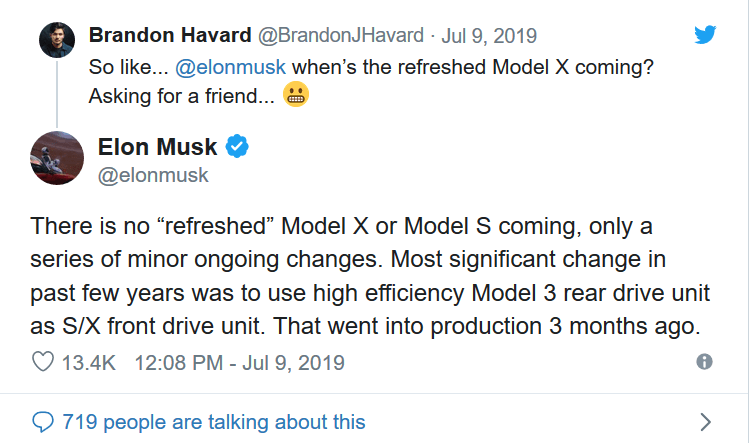Screen dimensions: 749x443
Task: Click the 13.4K likes count
Action: coord(89,363)
